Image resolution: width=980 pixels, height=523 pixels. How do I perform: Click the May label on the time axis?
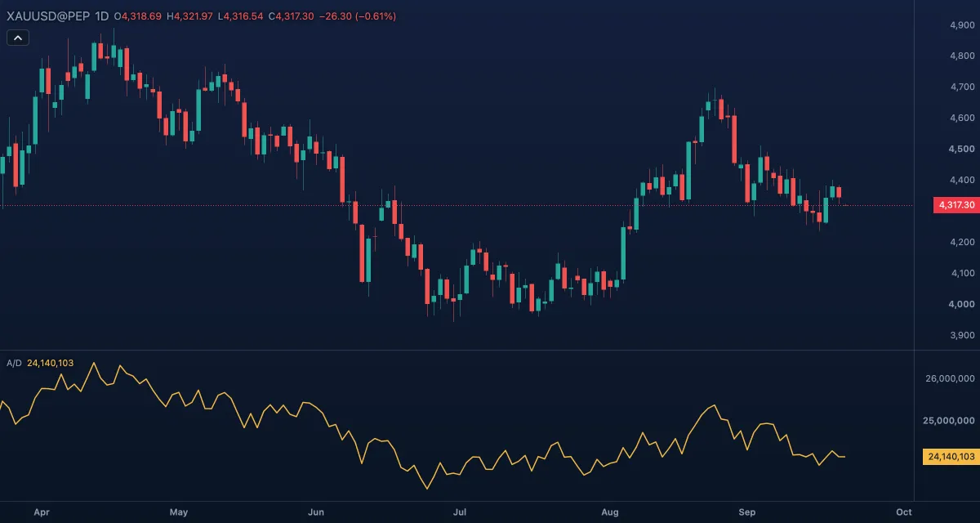(179, 512)
